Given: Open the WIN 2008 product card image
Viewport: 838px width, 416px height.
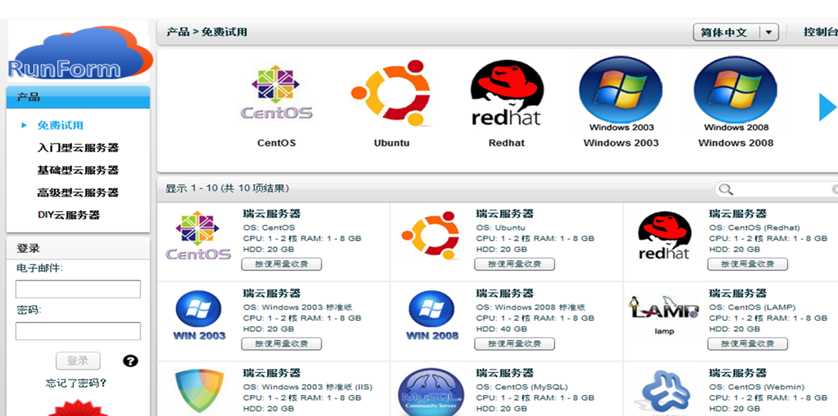Looking at the screenshot, I should (432, 315).
